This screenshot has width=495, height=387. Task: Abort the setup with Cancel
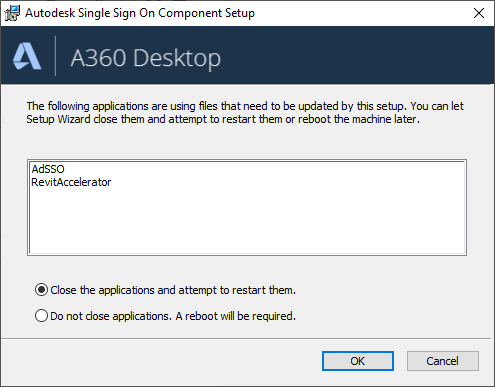pos(443,361)
